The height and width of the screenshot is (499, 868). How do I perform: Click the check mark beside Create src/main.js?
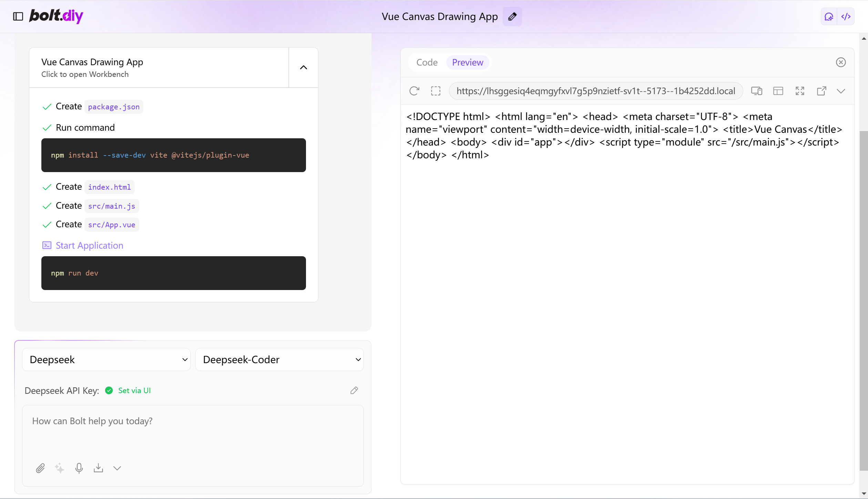click(47, 206)
